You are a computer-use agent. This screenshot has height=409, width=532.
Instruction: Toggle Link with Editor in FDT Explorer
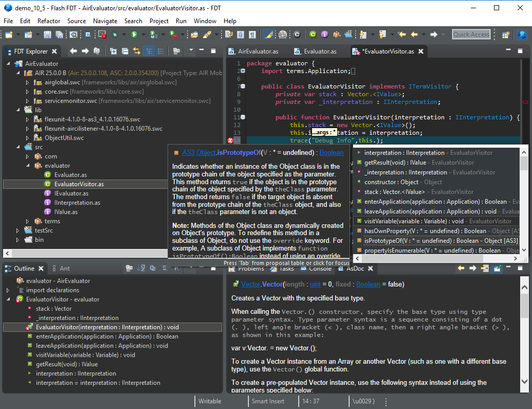(137, 51)
